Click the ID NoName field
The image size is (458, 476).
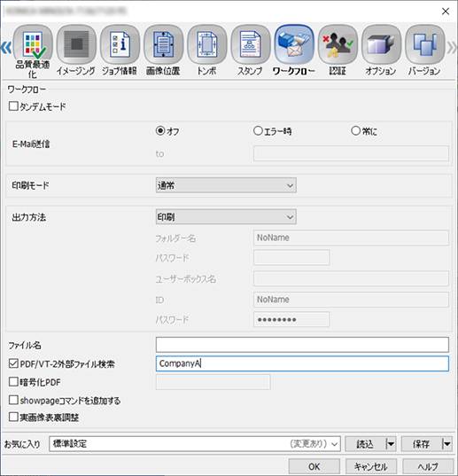351,300
